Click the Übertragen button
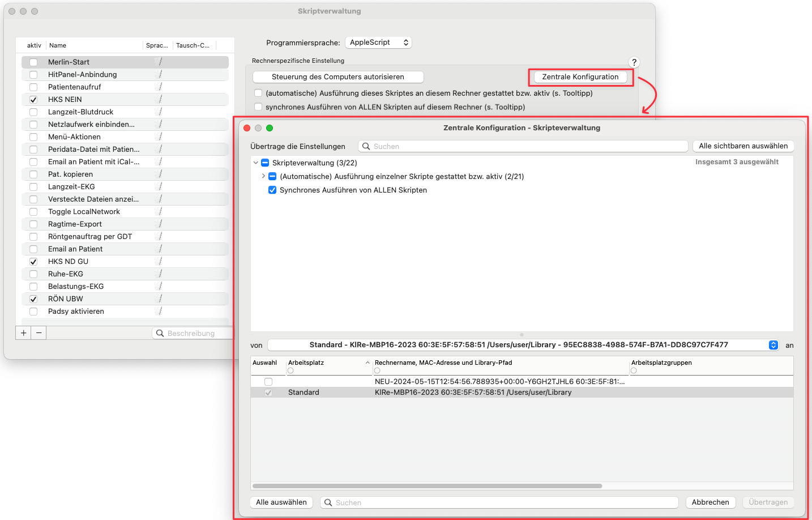 768,502
